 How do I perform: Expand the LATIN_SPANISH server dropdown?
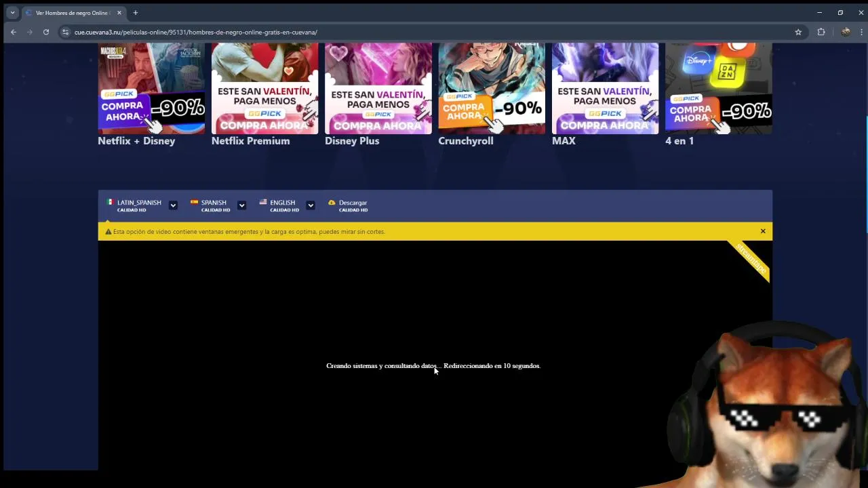tap(173, 205)
